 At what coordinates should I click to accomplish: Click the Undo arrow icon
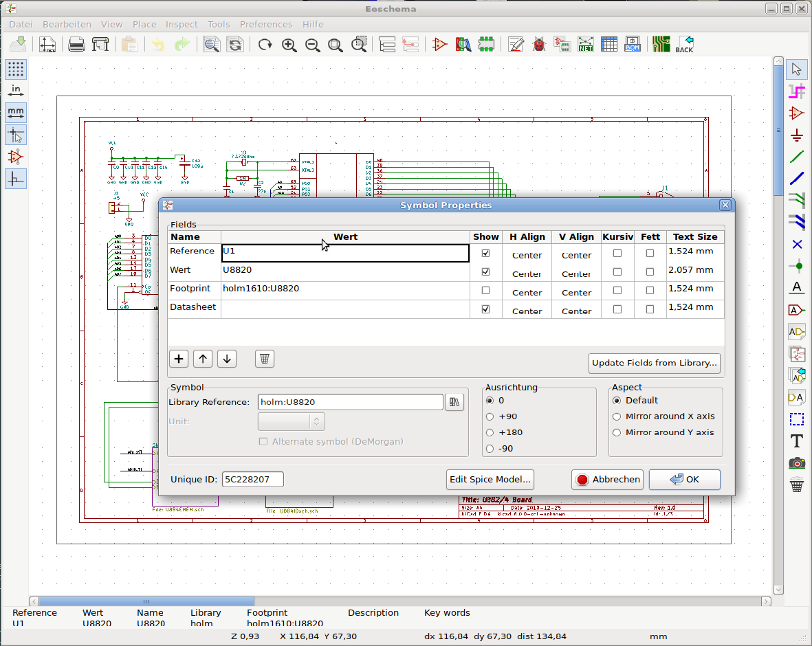pos(158,45)
